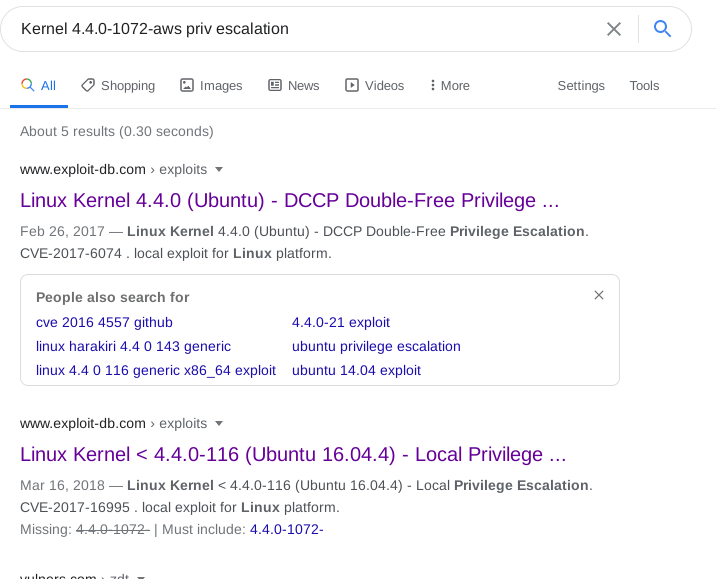The height and width of the screenshot is (579, 716).
Task: Clear the search query with X icon
Action: [614, 29]
